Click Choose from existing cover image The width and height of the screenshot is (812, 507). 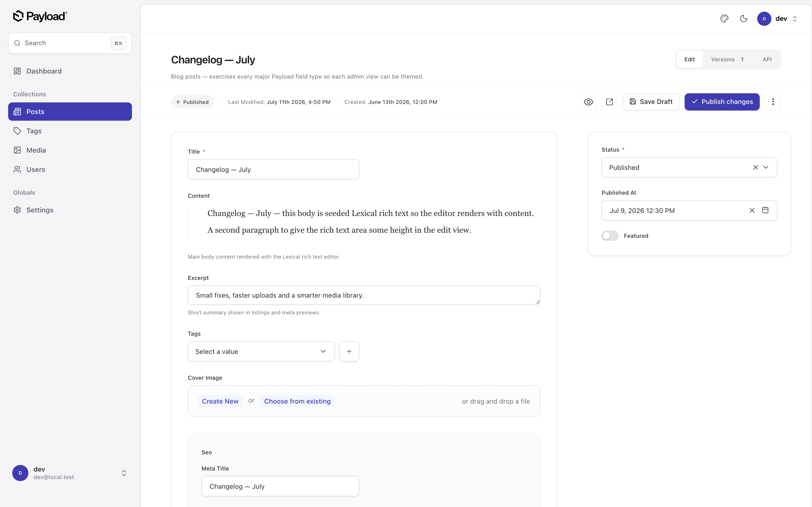297,401
